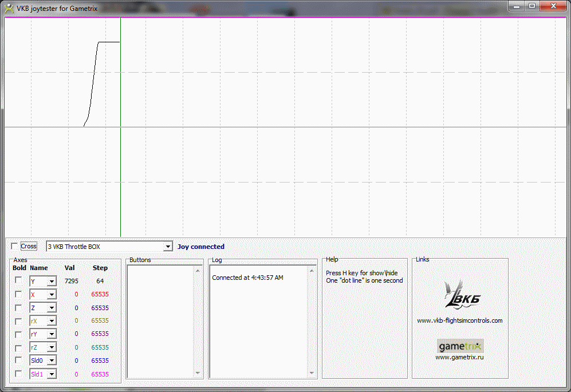Click the 'Joy connected' status text
The height and width of the screenshot is (392, 571).
[x=200, y=247]
